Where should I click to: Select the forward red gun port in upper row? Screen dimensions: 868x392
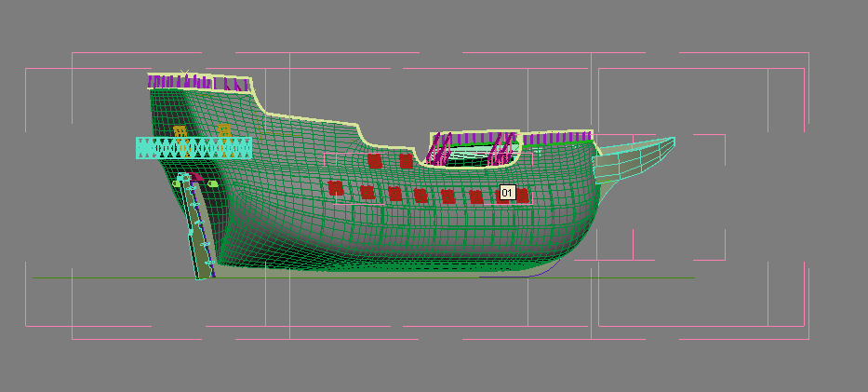(x=406, y=161)
